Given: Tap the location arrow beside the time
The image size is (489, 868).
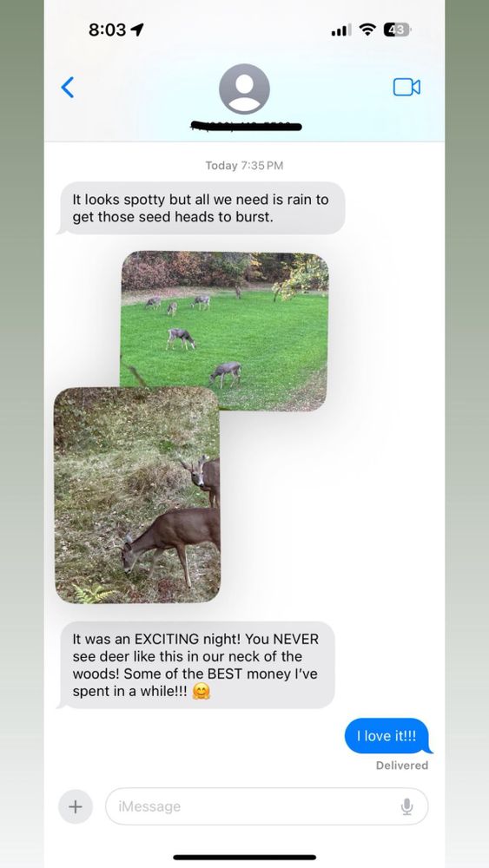Looking at the screenshot, I should 136,30.
